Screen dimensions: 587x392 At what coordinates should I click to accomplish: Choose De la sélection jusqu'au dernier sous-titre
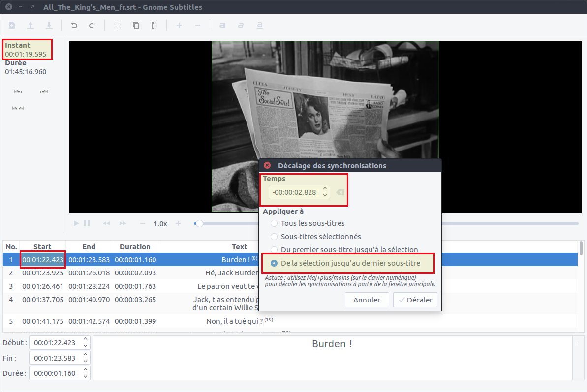coord(345,263)
